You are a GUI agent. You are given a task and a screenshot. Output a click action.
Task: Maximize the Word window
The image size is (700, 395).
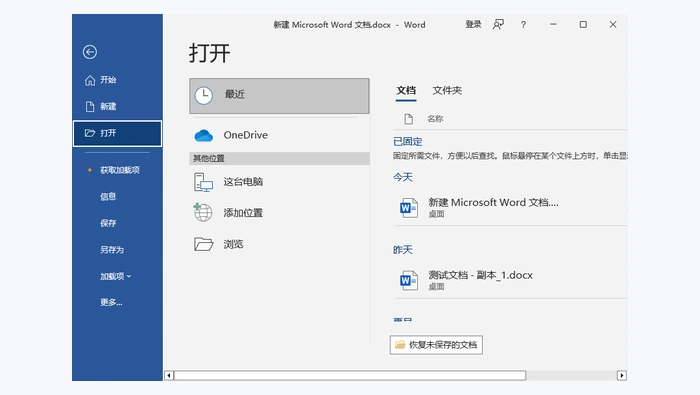[x=583, y=25]
